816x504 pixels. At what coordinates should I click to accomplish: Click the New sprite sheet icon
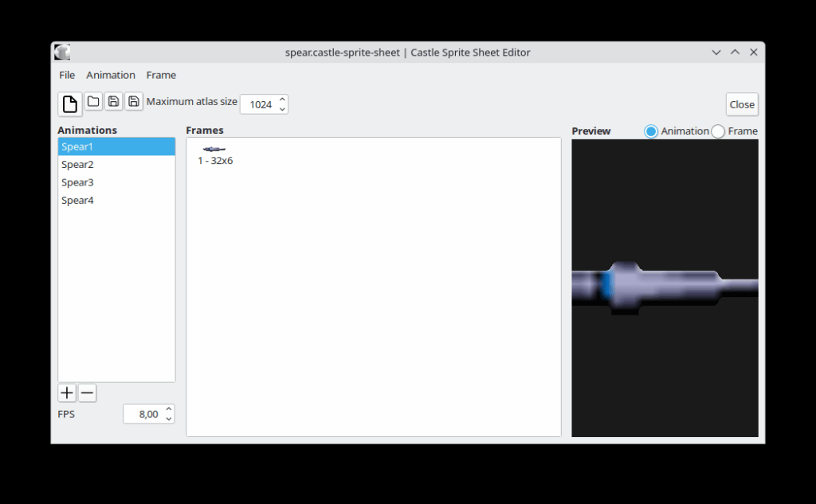pos(70,104)
